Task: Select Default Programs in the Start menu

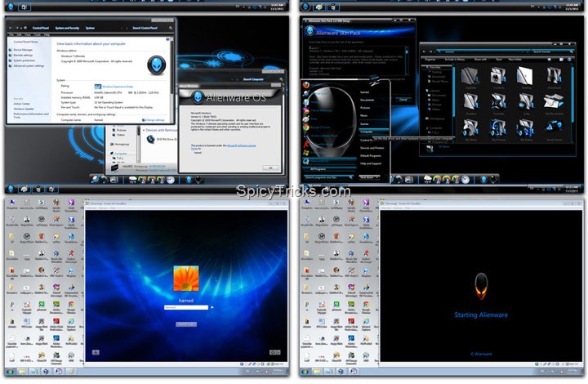Action: [x=371, y=155]
